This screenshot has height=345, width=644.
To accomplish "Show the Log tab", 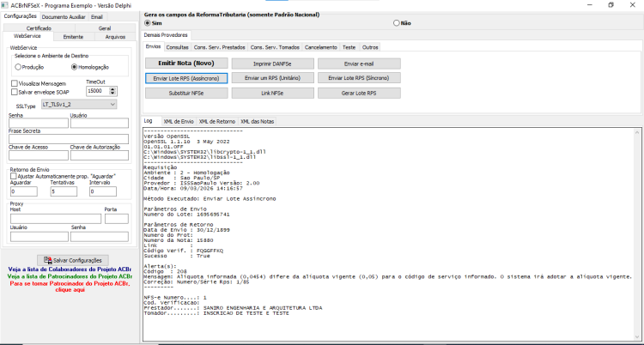I will tap(148, 121).
